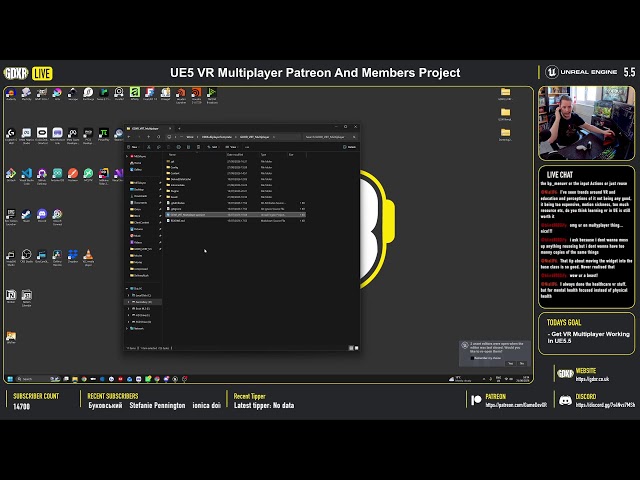Switch Explorer to large thumbnails view
The width and height of the screenshot is (640, 480).
tap(356, 348)
